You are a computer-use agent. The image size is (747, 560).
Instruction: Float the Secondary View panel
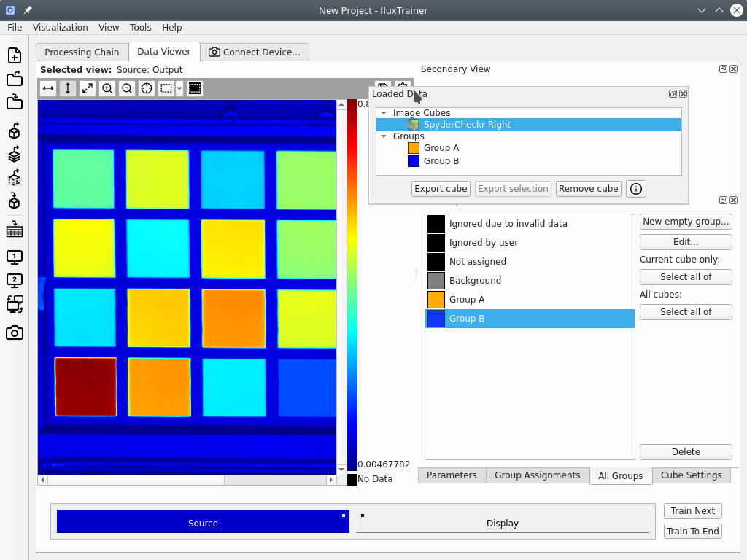723,69
